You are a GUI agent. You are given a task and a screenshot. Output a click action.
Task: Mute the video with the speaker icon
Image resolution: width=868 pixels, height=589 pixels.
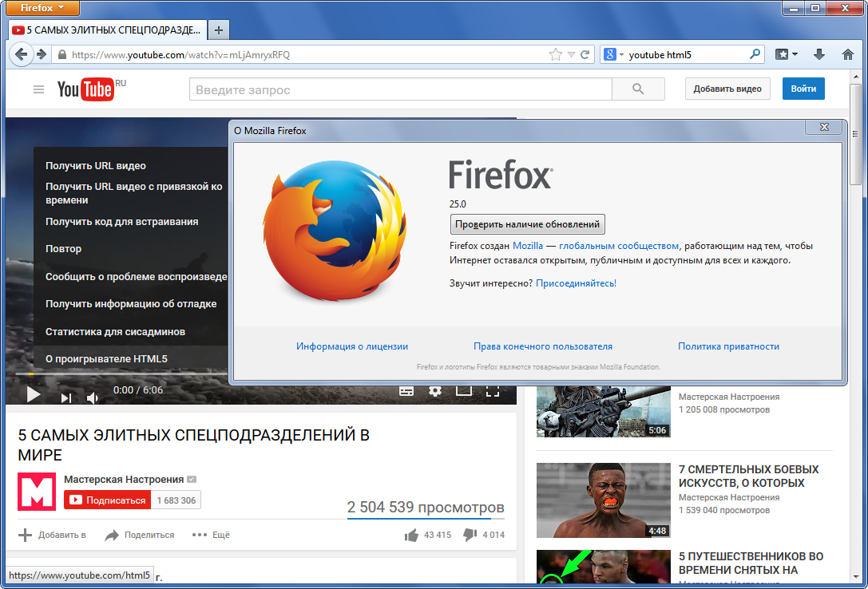point(92,397)
